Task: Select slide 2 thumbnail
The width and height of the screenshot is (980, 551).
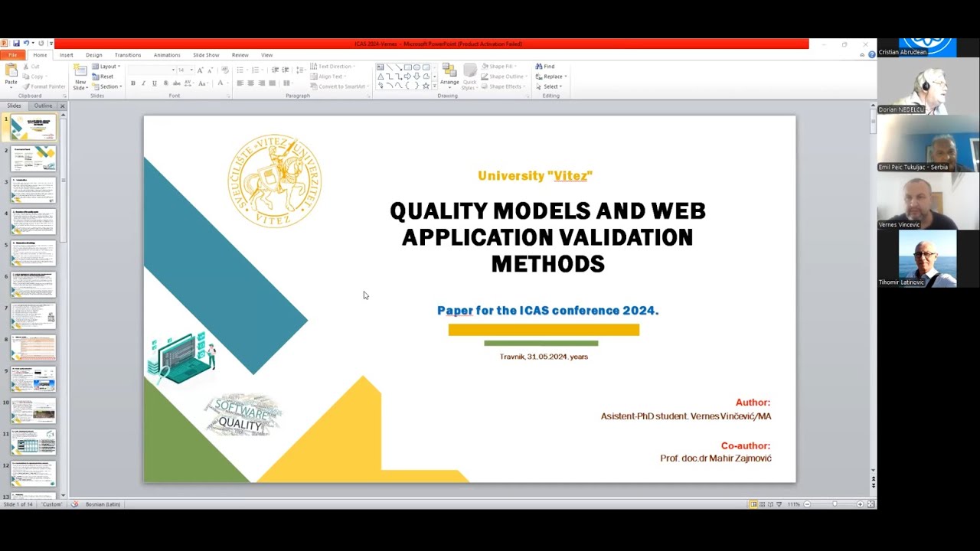Action: coord(34,159)
